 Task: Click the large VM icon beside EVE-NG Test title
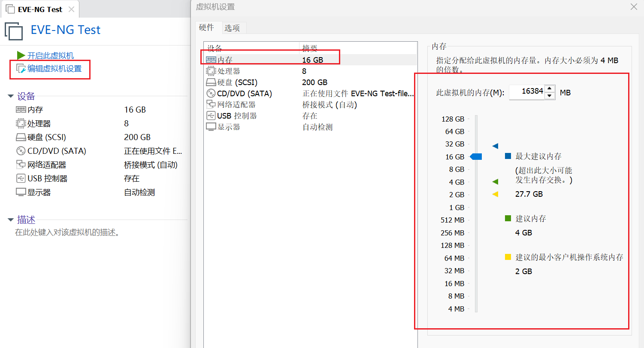[14, 31]
